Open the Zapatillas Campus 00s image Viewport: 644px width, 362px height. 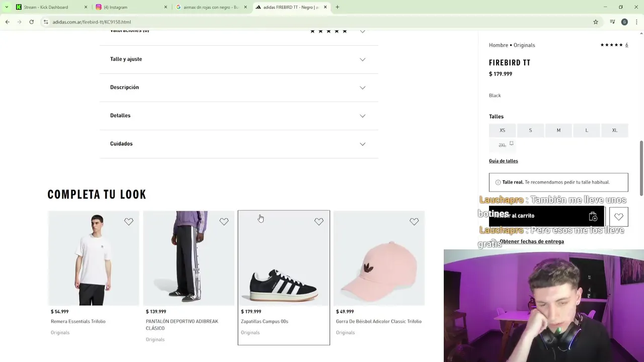(284, 258)
